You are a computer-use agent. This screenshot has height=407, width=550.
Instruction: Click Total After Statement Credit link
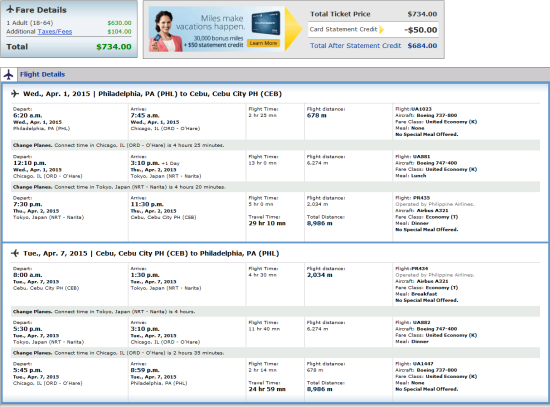coord(355,46)
